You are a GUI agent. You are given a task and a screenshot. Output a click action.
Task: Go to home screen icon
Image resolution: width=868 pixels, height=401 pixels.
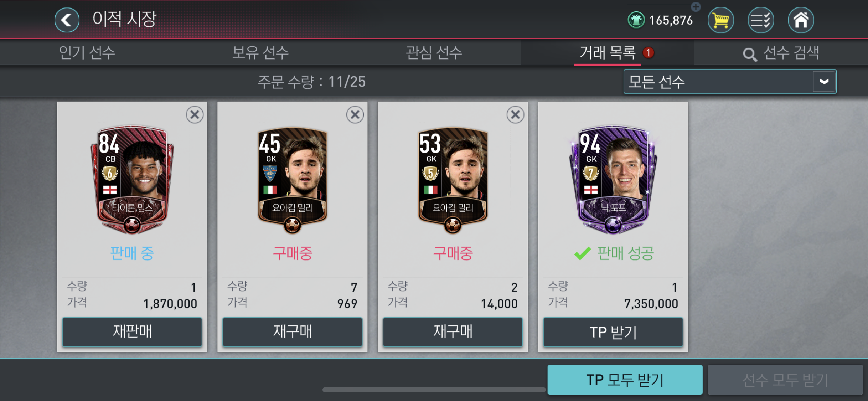tap(801, 20)
